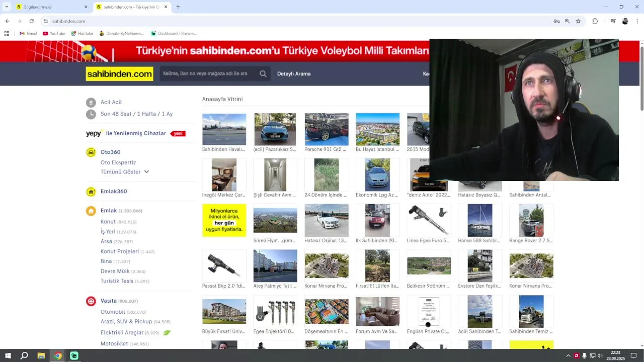Screen dimensions: 644x362
Task: Open the Chrome profile avatar
Action: pyautogui.click(x=625, y=21)
